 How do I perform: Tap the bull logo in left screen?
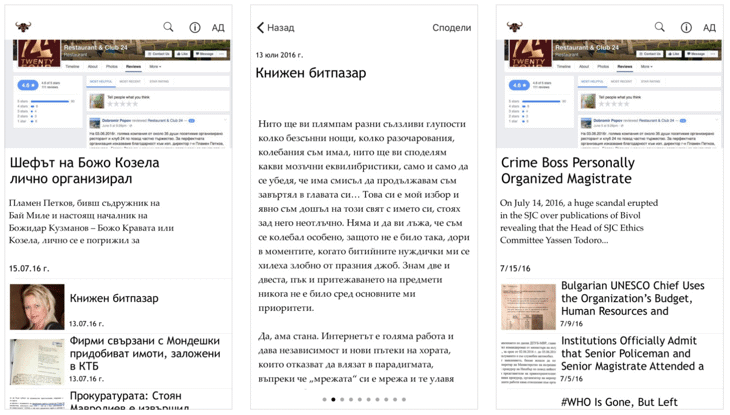click(x=23, y=27)
